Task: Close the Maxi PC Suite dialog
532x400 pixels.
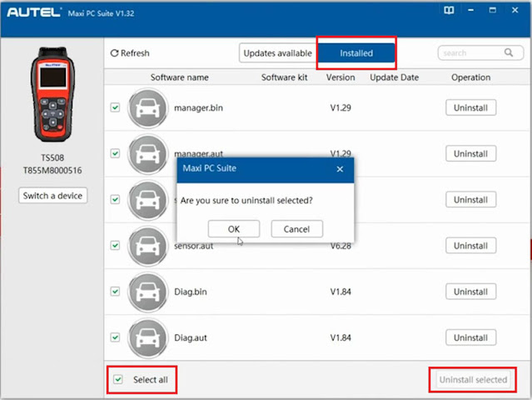Action: click(340, 169)
